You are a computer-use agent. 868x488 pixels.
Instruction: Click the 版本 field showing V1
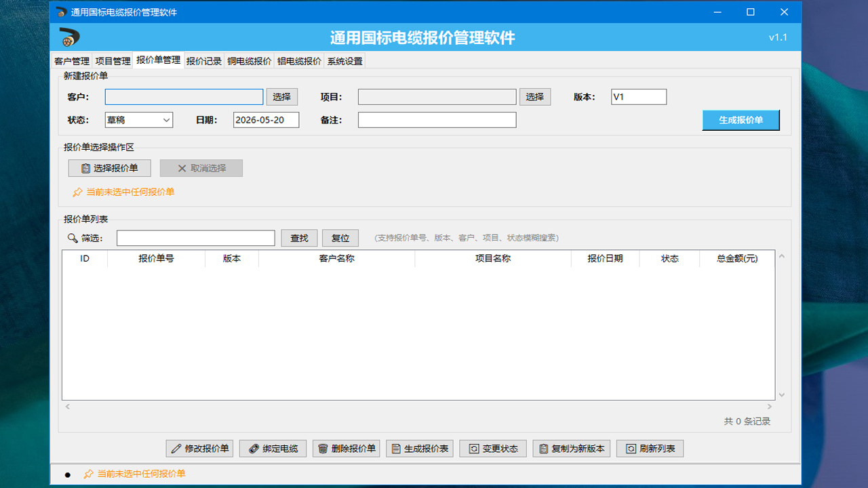(x=639, y=97)
